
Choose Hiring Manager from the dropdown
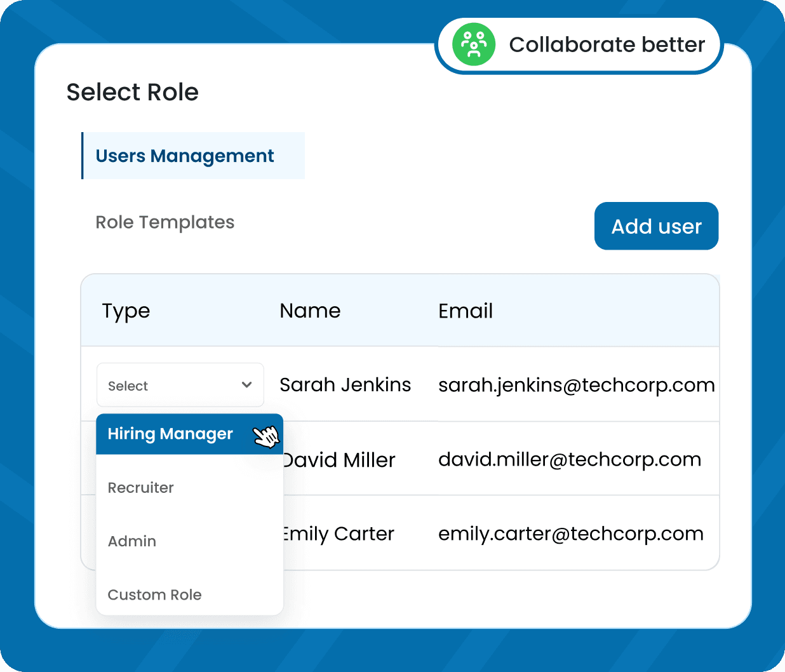189,434
